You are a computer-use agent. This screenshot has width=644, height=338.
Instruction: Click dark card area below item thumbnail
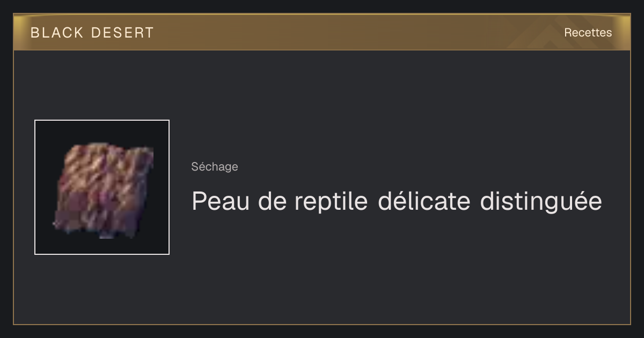[102, 290]
